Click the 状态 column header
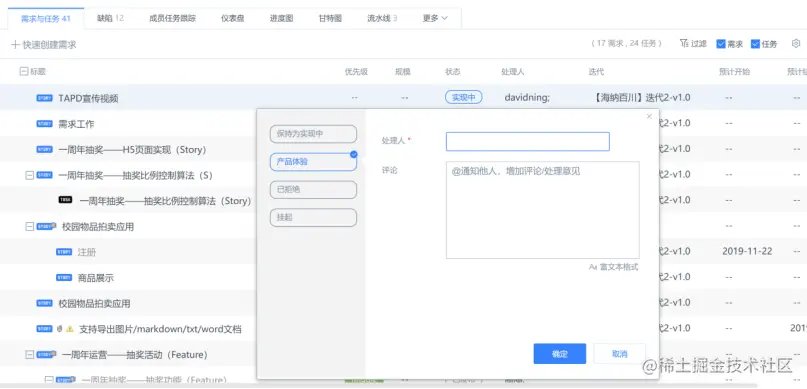The height and width of the screenshot is (389, 807). tap(453, 72)
